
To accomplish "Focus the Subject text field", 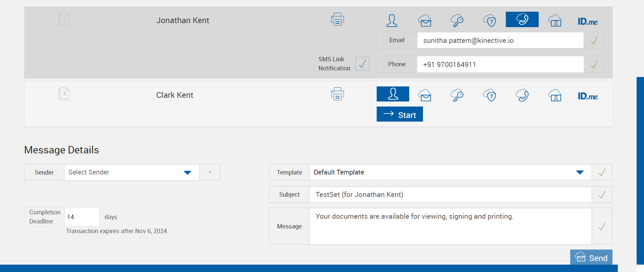I will pyautogui.click(x=450, y=195).
